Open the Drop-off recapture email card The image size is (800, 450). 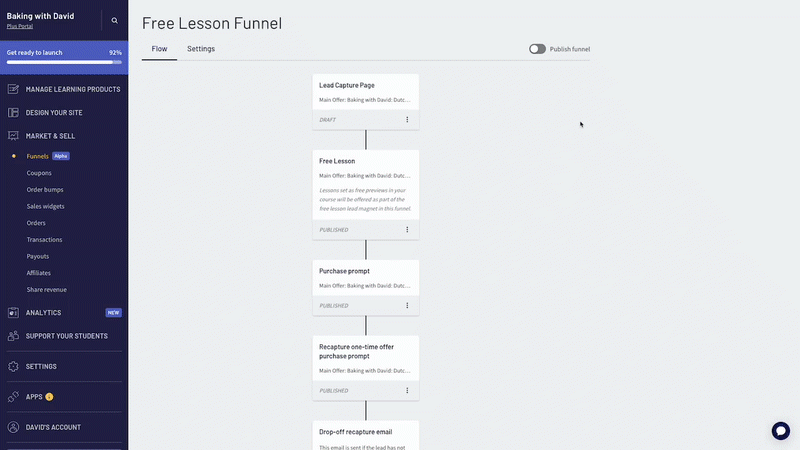366,435
